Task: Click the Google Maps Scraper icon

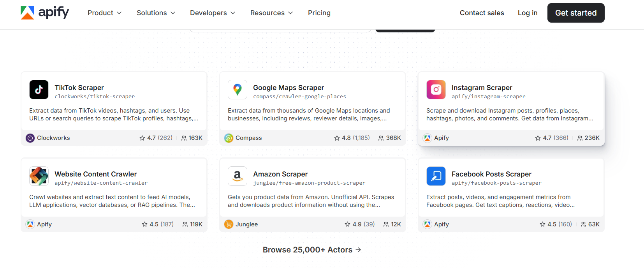Action: [x=238, y=90]
